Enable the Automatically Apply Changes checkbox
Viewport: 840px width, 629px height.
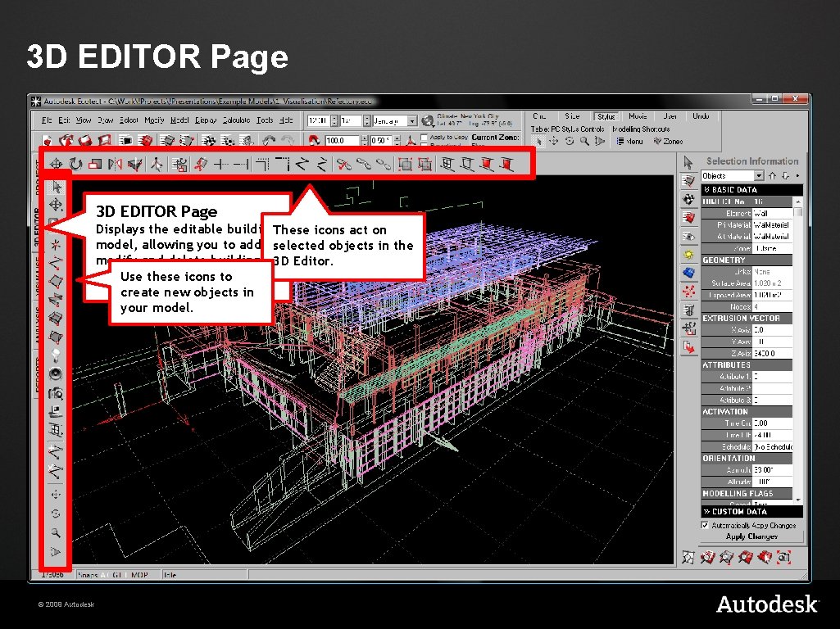click(705, 525)
